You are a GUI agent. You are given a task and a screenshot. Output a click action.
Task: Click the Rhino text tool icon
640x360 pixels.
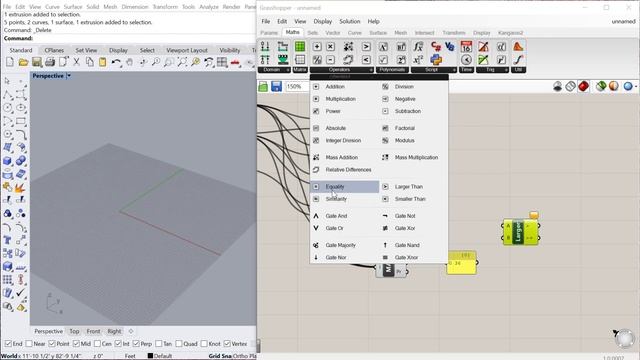point(7,240)
